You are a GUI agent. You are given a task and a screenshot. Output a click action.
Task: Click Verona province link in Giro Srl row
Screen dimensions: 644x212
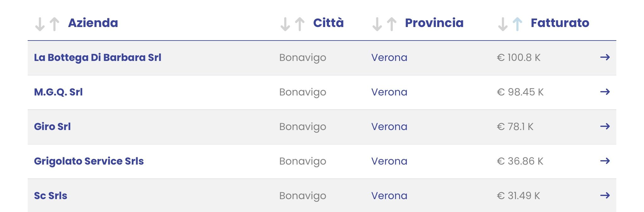coord(389,127)
